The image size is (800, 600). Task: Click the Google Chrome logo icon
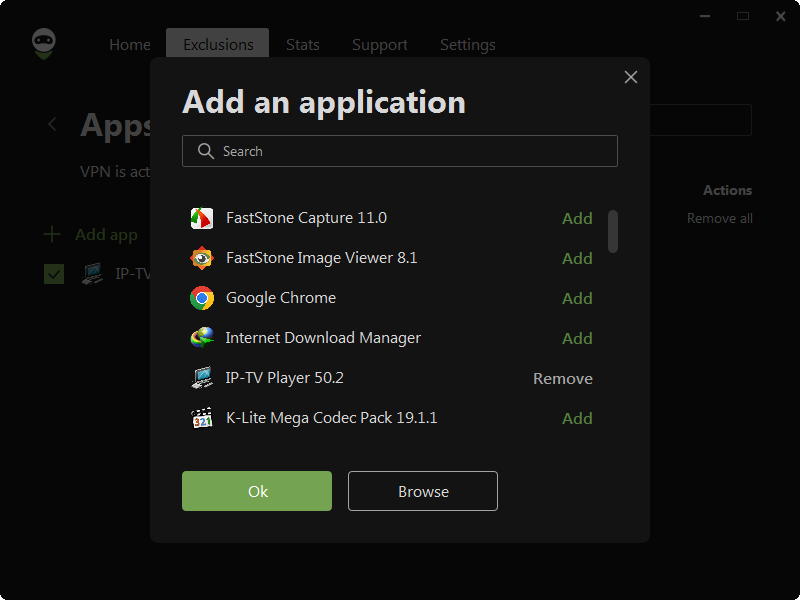pyautogui.click(x=202, y=298)
